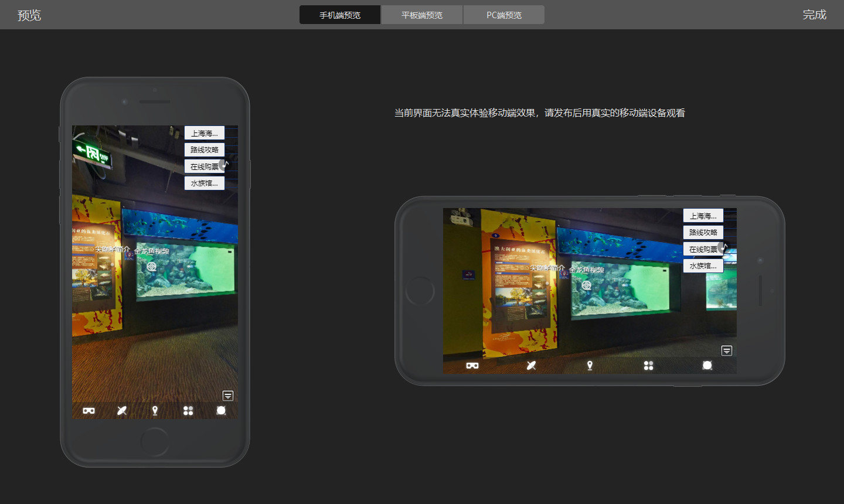Click the 金龙鱼视频 film reel hotspot in landscape phone
Viewport: 844px width, 504px height.
pyautogui.click(x=586, y=285)
